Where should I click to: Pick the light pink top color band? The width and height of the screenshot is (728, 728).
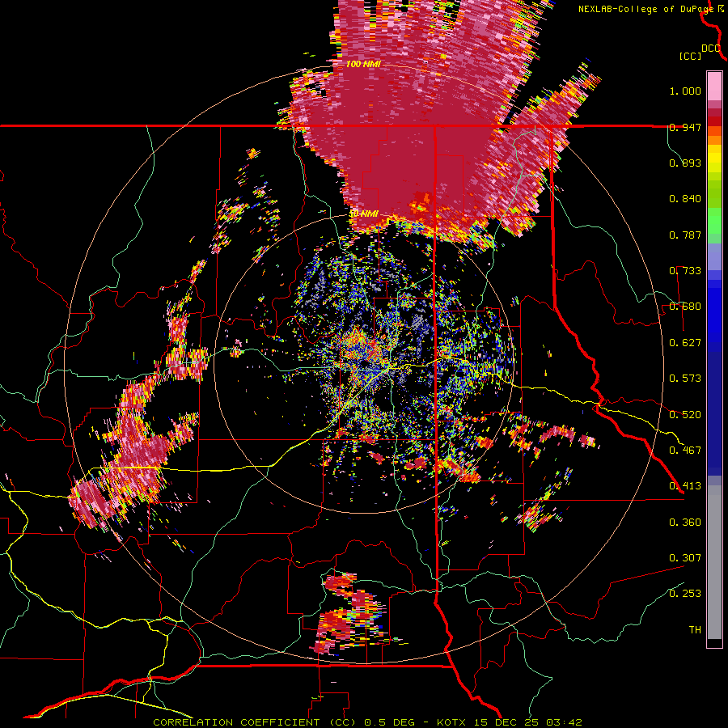coord(714,86)
